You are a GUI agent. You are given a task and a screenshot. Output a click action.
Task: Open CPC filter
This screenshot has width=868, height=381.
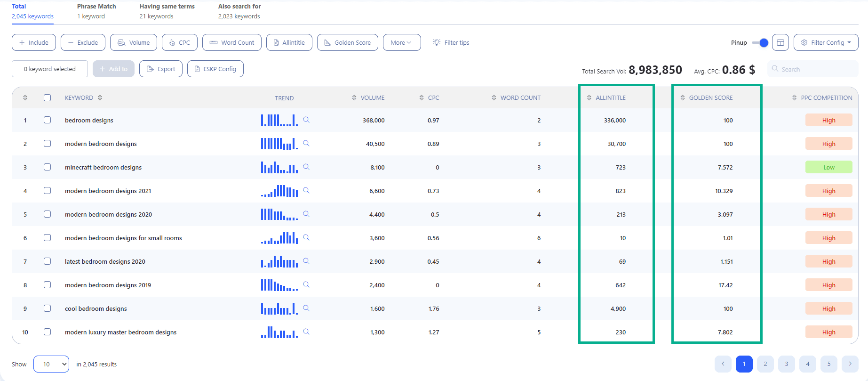(x=180, y=42)
